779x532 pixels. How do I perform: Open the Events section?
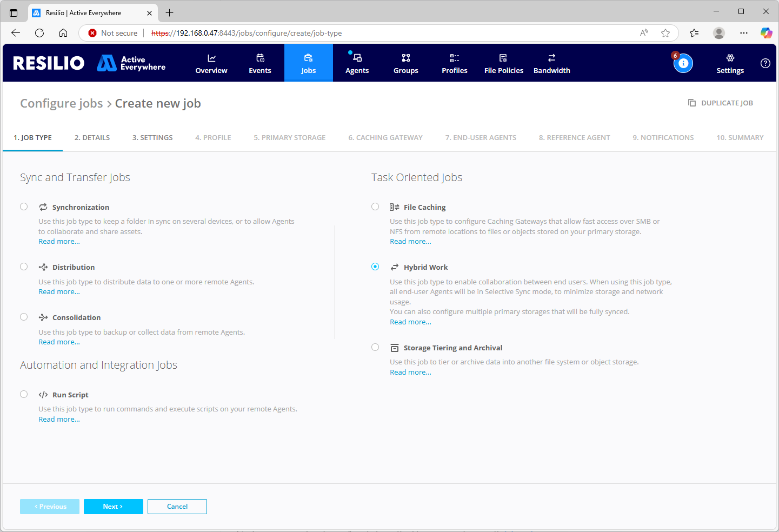(259, 63)
